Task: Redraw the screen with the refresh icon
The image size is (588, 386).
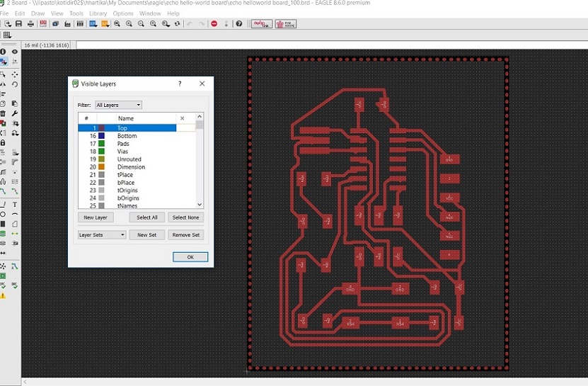Action: (x=178, y=24)
